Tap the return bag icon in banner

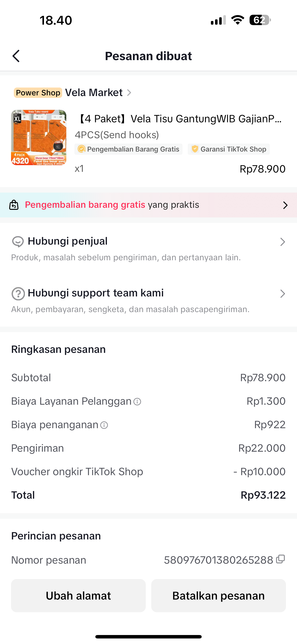click(14, 205)
